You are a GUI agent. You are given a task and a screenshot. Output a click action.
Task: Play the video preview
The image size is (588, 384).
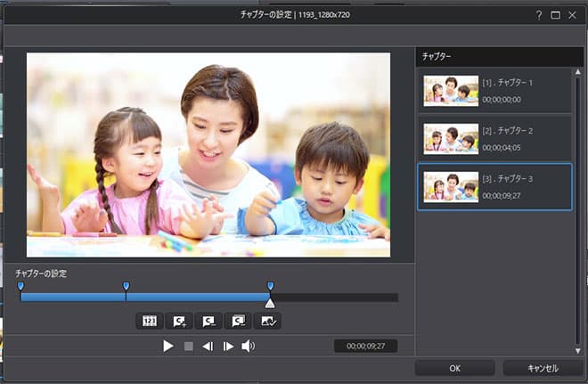coord(167,347)
